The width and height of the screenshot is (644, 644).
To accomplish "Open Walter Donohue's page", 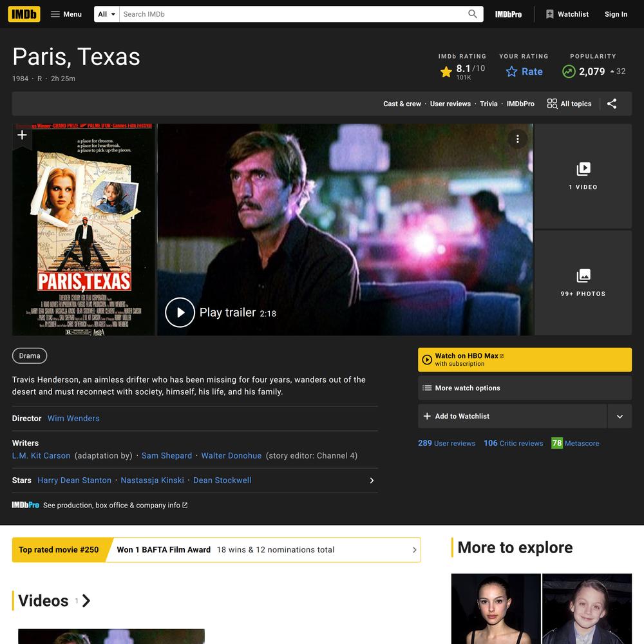I will (x=231, y=456).
